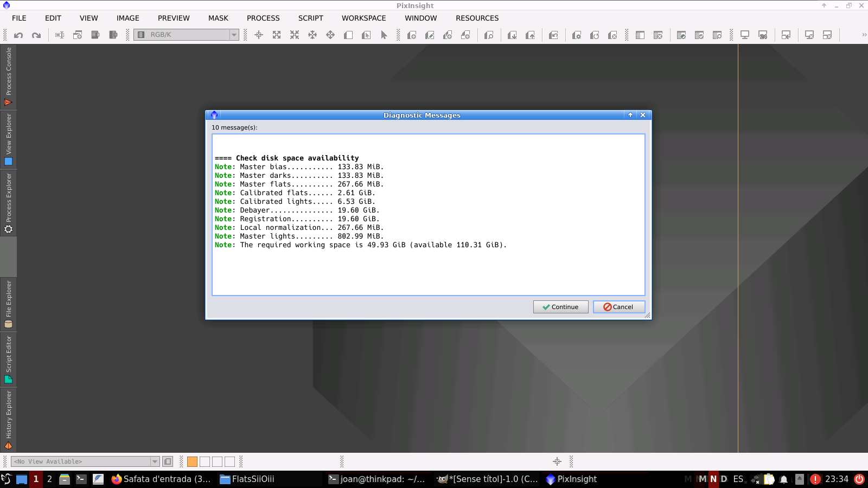This screenshot has height=488, width=868.
Task: Open the PROCESS menu
Action: click(263, 18)
